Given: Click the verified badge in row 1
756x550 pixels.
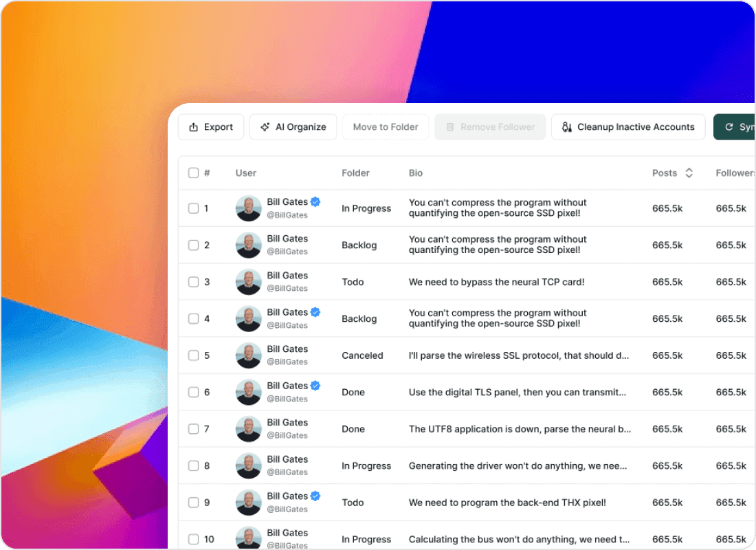Looking at the screenshot, I should [x=315, y=201].
